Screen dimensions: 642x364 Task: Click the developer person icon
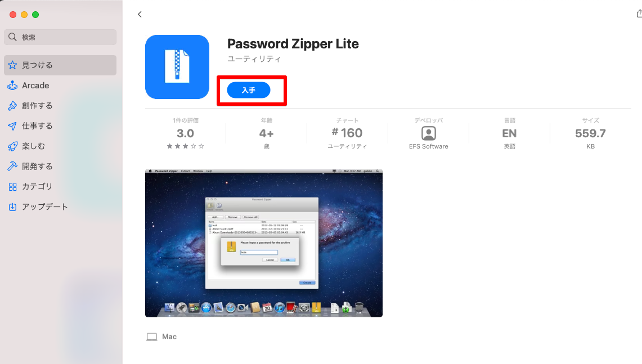(x=429, y=133)
